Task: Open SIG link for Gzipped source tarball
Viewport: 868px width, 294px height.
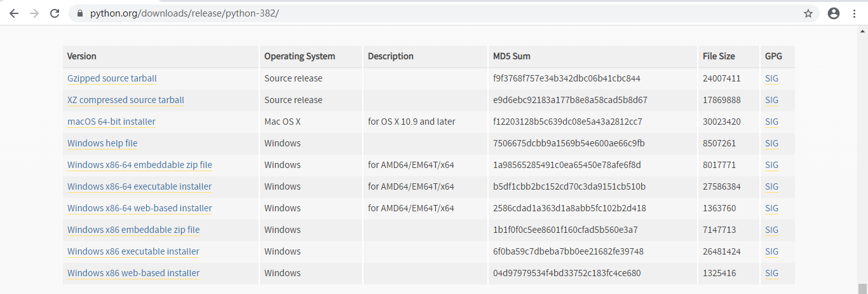Action: pos(771,78)
